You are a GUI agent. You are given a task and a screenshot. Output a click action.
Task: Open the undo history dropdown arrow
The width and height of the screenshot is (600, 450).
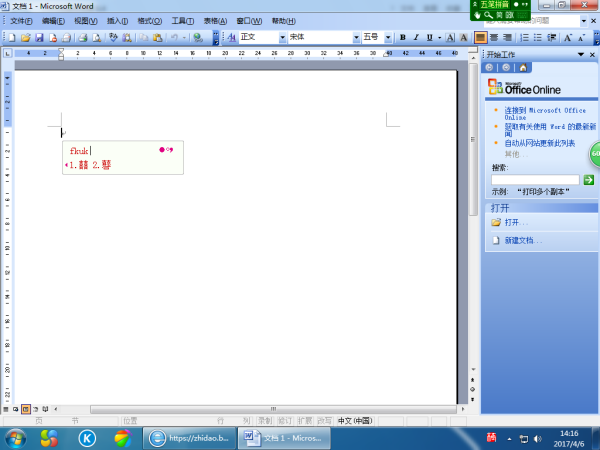pyautogui.click(x=184, y=38)
